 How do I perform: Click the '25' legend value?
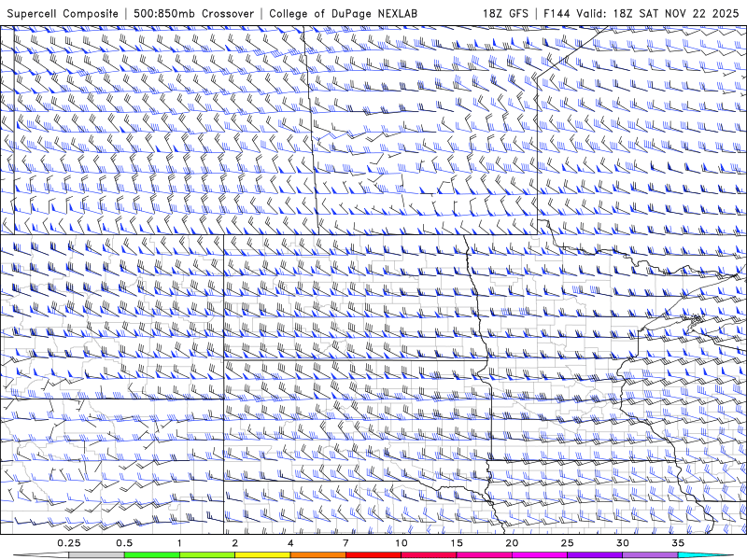pyautogui.click(x=567, y=543)
